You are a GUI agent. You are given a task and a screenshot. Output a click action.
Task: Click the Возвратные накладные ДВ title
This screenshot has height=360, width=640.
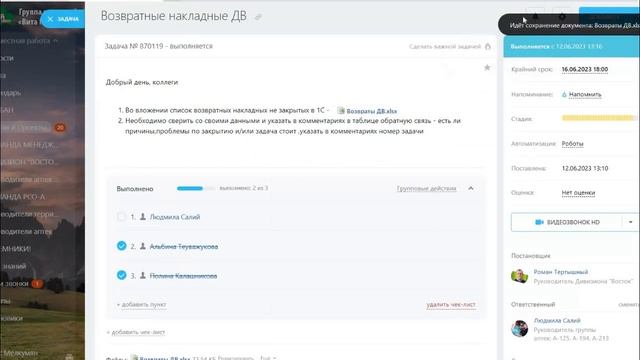click(173, 16)
